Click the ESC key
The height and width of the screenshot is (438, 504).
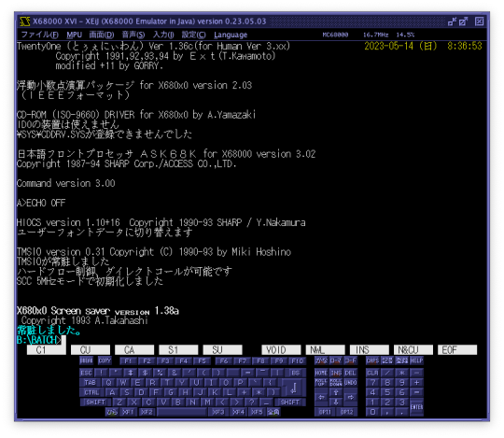click(86, 373)
